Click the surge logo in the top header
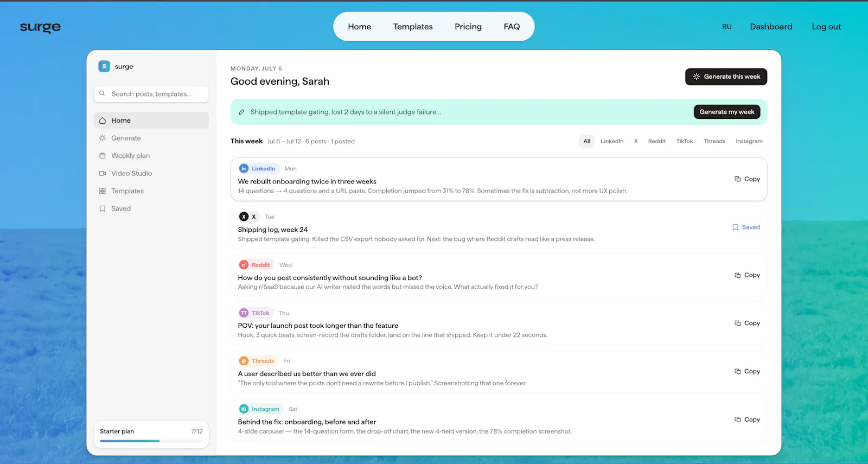868x464 pixels. [x=40, y=27]
